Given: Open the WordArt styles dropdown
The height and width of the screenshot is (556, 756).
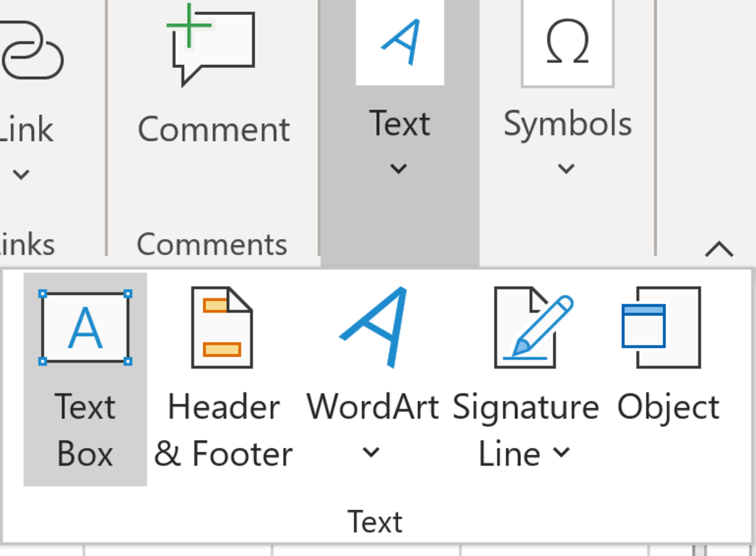Looking at the screenshot, I should (372, 453).
